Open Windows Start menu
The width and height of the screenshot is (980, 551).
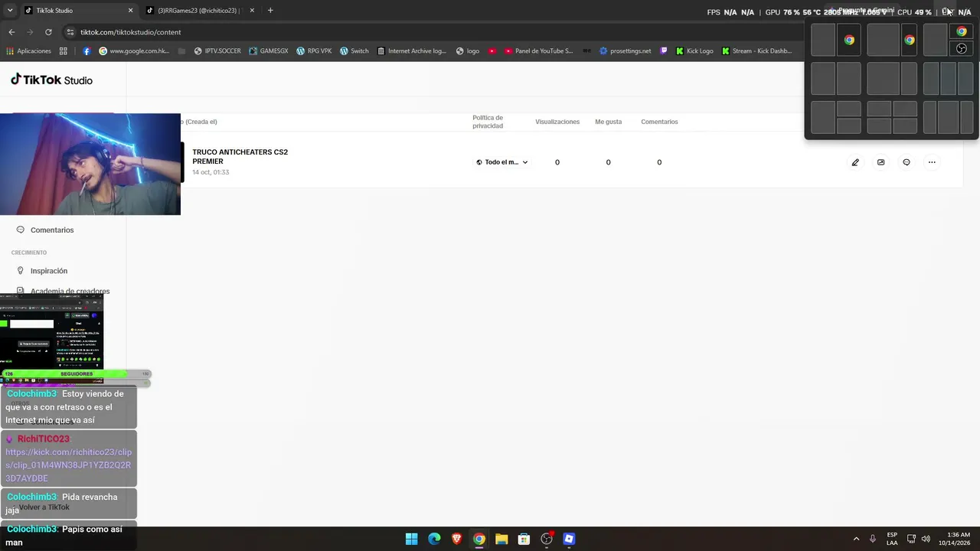tap(411, 539)
